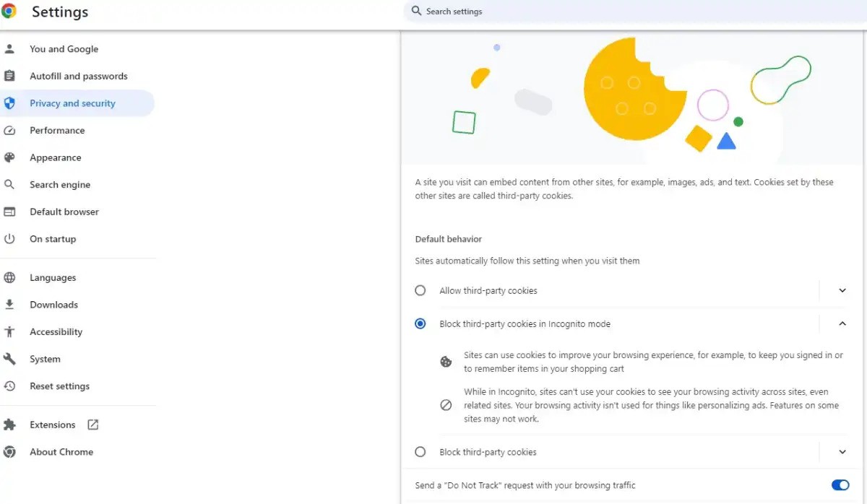867x504 pixels.
Task: Click the Privacy and security shield icon
Action: (9, 103)
